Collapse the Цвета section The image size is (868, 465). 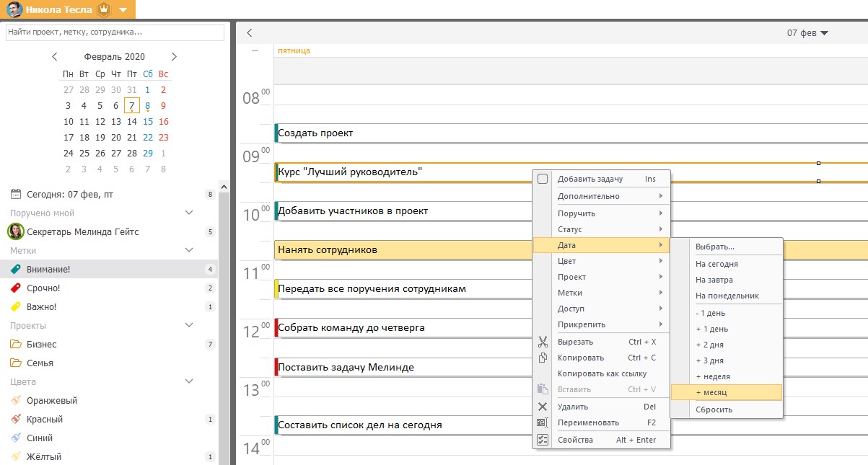pos(189,382)
